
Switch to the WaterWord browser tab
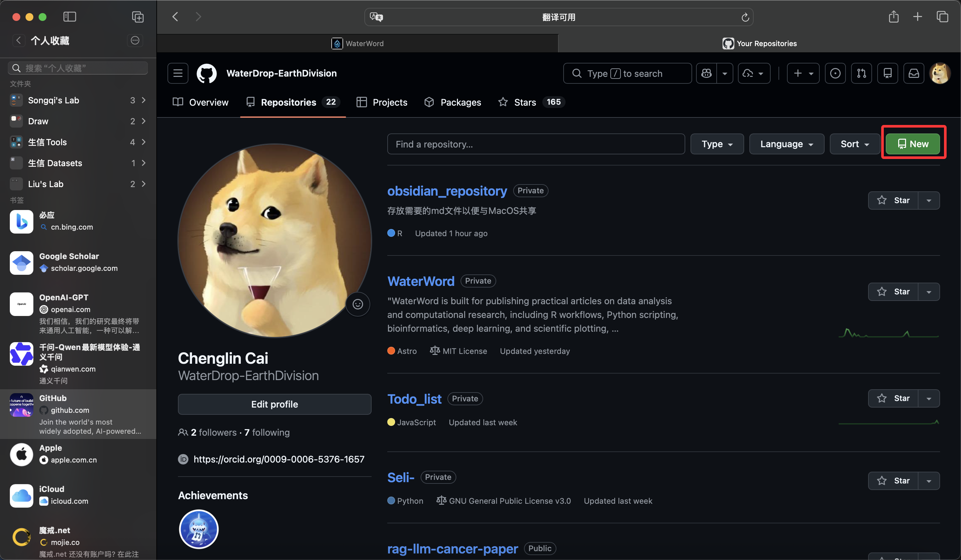357,43
